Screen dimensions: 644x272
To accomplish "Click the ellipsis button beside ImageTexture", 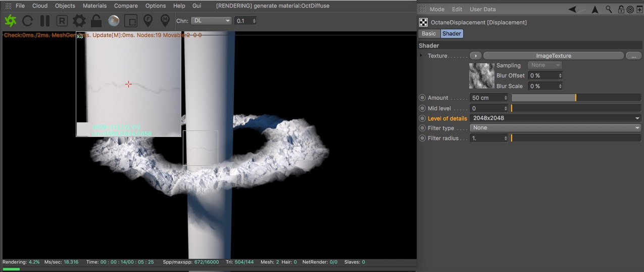I will pyautogui.click(x=633, y=56).
